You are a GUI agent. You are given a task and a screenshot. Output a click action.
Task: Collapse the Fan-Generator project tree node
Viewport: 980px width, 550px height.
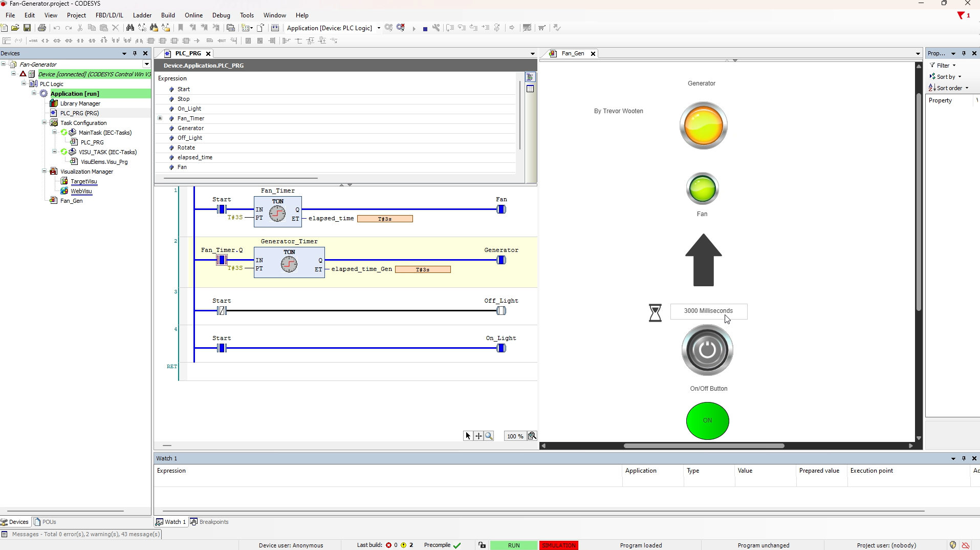tap(4, 64)
